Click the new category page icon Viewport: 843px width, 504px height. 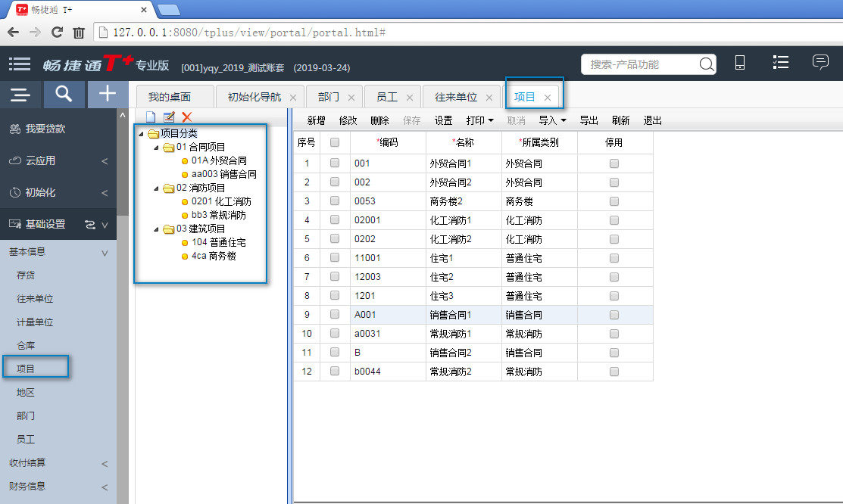[151, 117]
